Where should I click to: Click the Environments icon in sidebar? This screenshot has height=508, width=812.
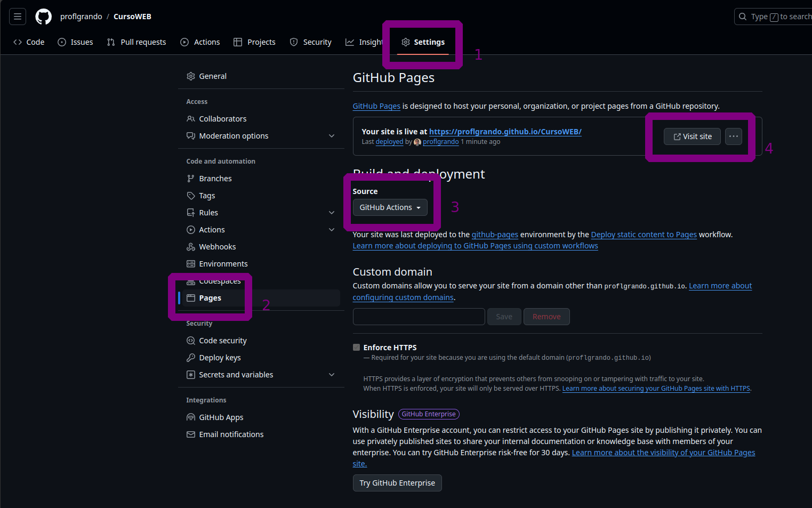(x=191, y=264)
